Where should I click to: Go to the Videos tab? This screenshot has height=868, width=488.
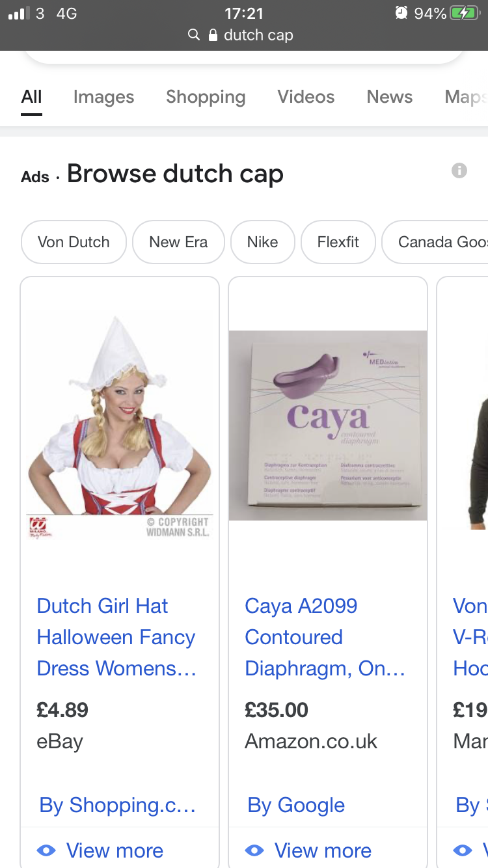(x=306, y=97)
